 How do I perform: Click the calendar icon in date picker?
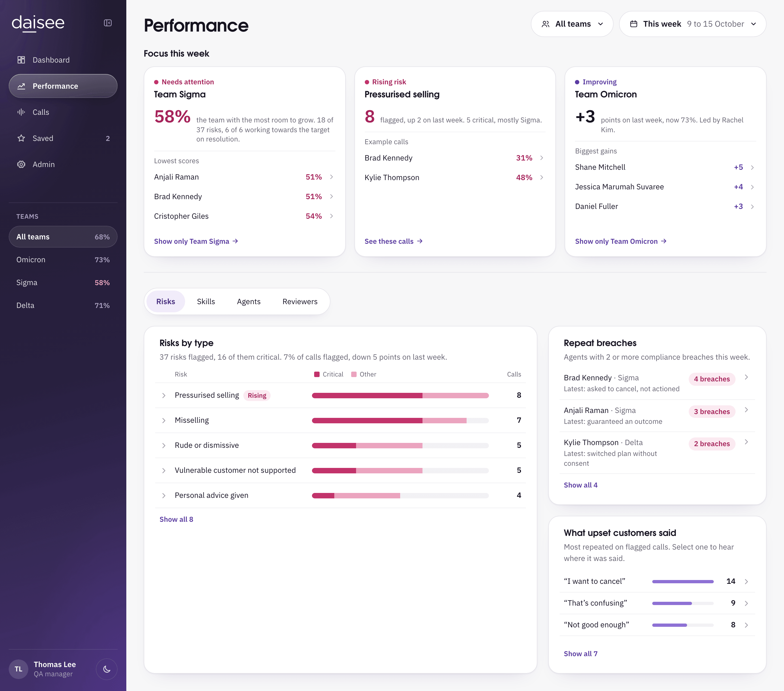pos(634,24)
